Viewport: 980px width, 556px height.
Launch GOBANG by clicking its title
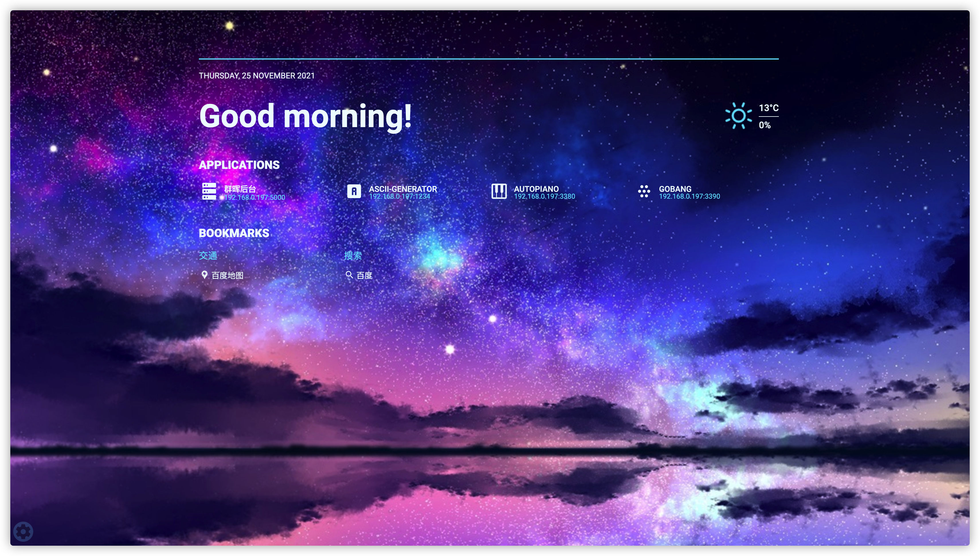point(675,189)
